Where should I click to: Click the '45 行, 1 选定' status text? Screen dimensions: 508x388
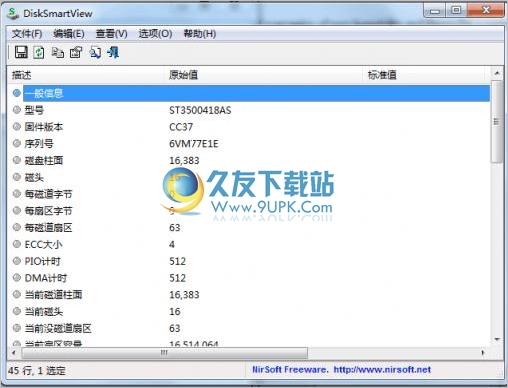click(x=37, y=370)
